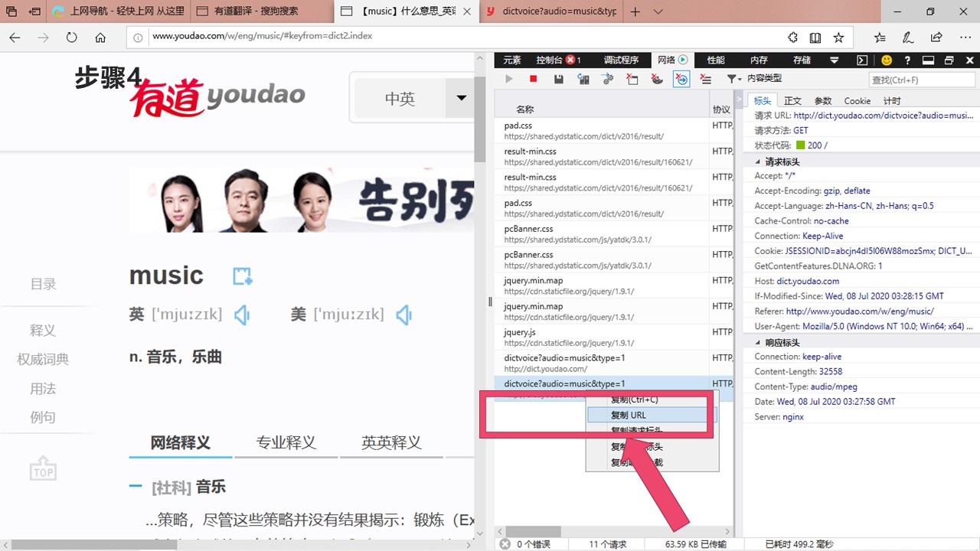The height and width of the screenshot is (551, 980).
Task: Open reading view book icon
Action: (815, 37)
